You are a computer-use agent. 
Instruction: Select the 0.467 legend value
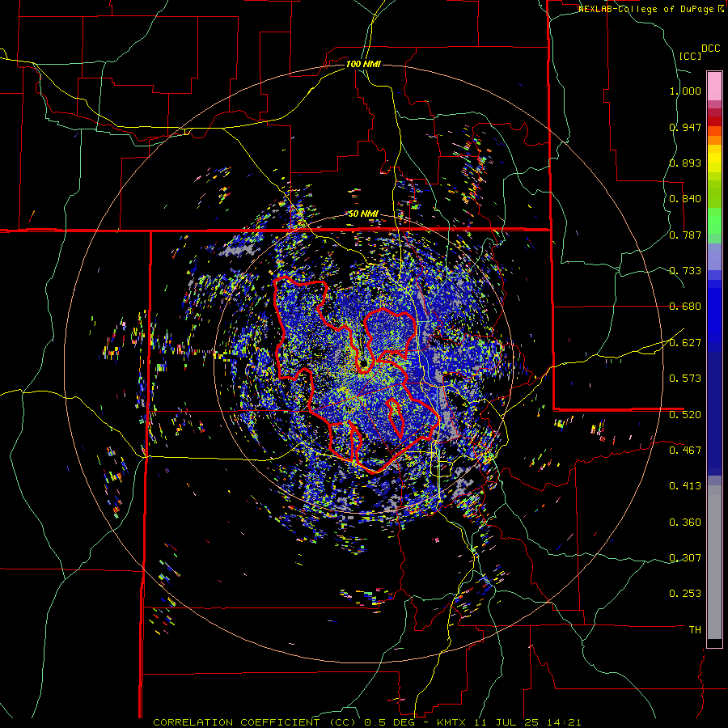click(x=685, y=450)
